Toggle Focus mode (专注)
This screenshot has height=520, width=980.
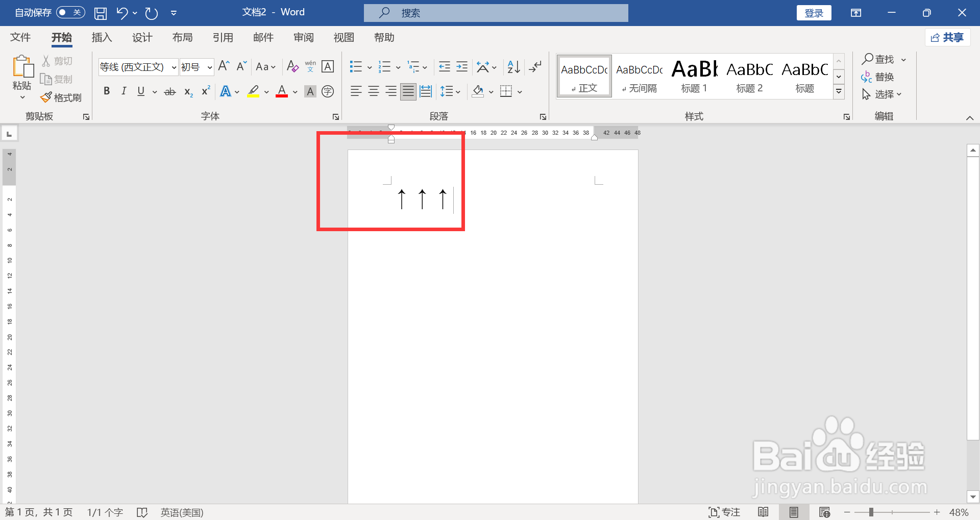click(x=725, y=512)
